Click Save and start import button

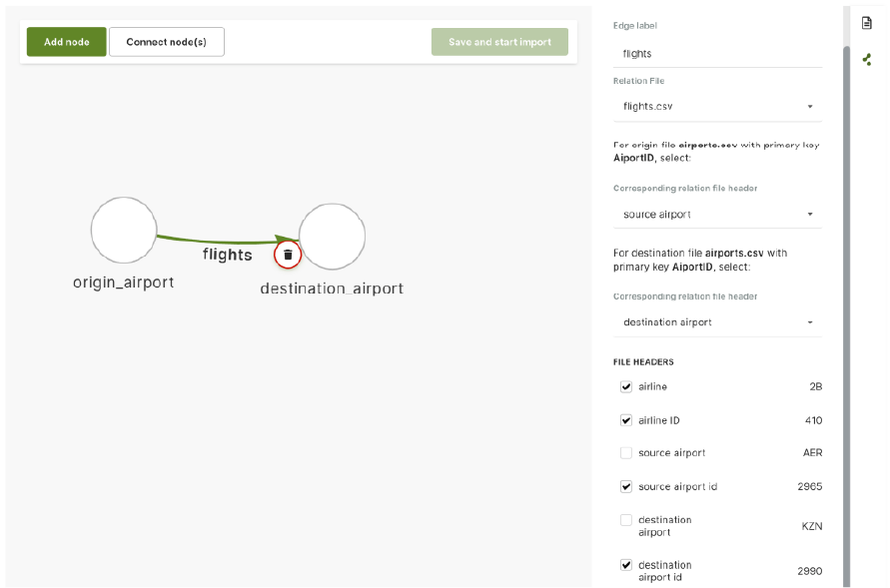(x=499, y=42)
